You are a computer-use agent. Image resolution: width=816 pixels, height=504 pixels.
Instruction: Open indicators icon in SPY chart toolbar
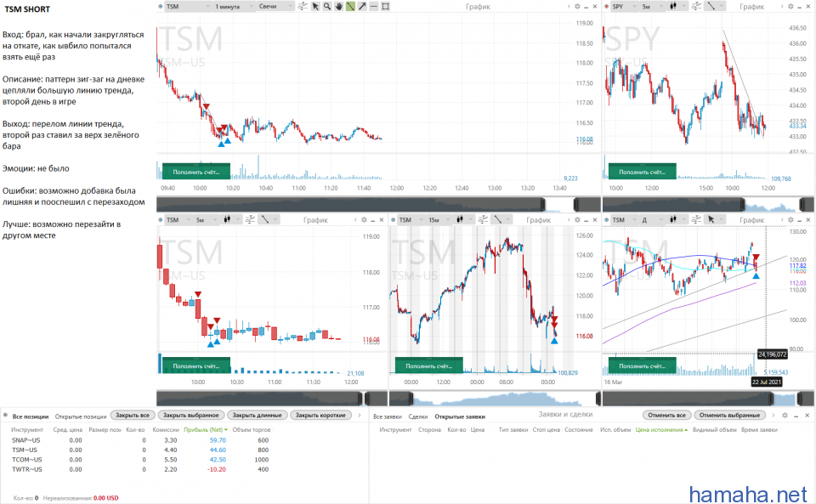pos(696,7)
